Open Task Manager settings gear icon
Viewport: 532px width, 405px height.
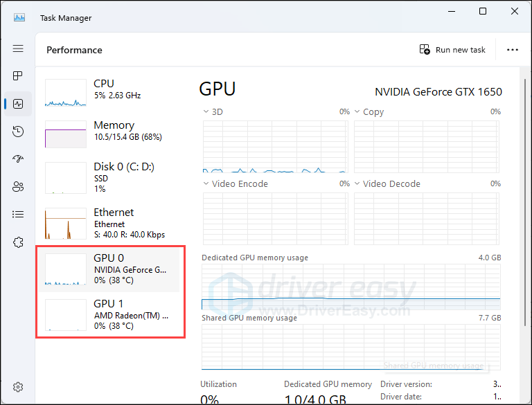[x=18, y=387]
